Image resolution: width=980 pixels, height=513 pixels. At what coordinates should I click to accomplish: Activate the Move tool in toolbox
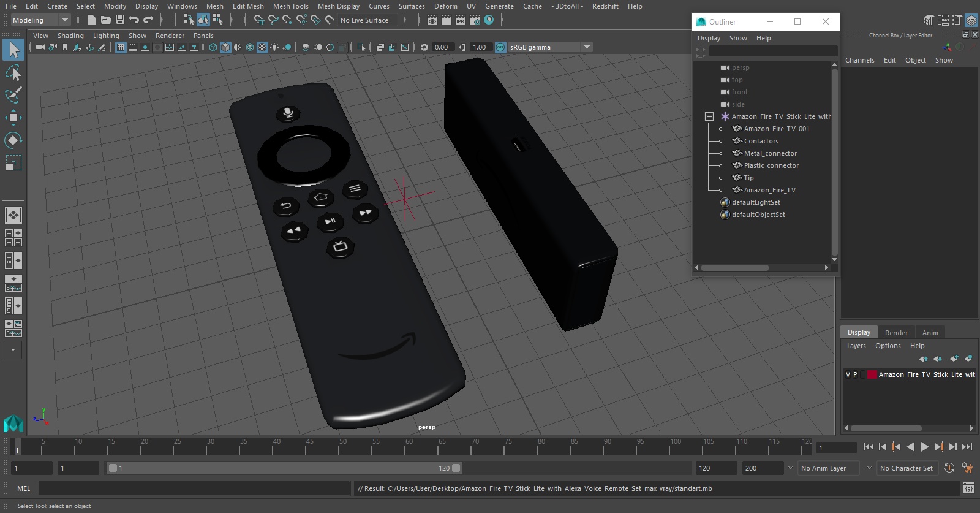tap(13, 118)
